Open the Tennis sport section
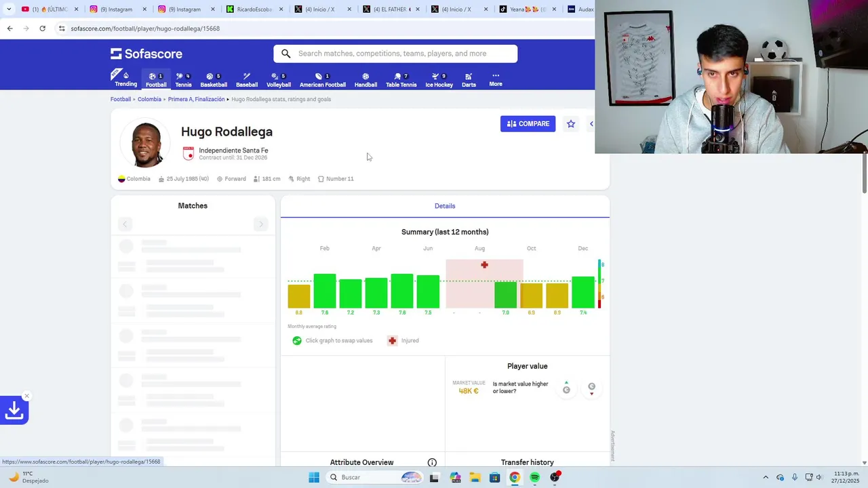This screenshot has height=488, width=868. pyautogui.click(x=183, y=79)
